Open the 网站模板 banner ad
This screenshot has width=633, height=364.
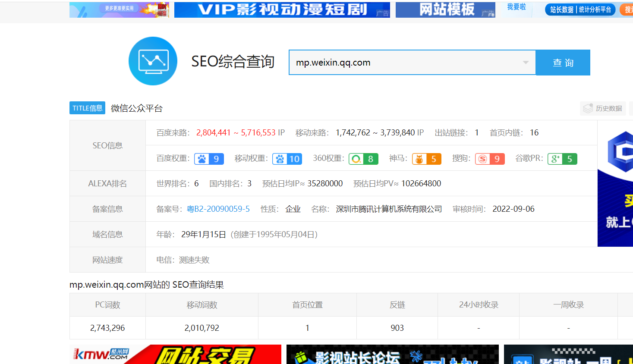445,9
